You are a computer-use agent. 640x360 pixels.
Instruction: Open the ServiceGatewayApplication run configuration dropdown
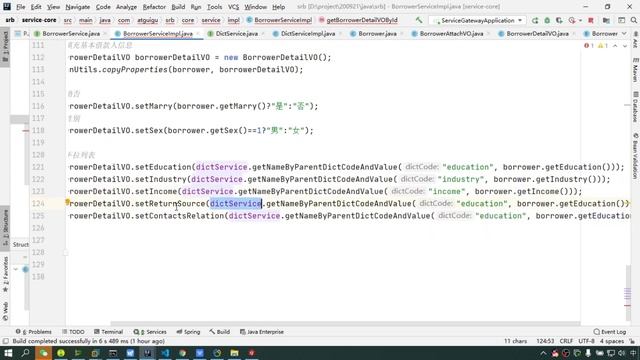point(478,20)
